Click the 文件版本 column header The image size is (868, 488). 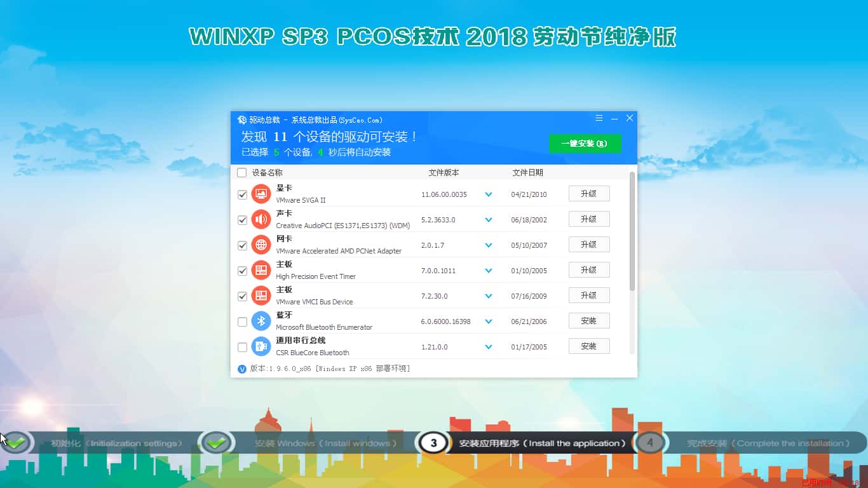coord(444,173)
